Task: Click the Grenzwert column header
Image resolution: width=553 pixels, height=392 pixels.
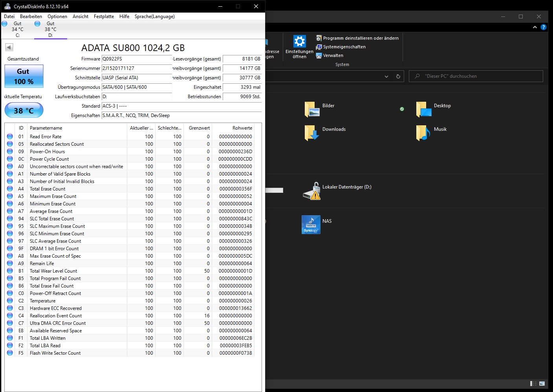Action: click(198, 128)
